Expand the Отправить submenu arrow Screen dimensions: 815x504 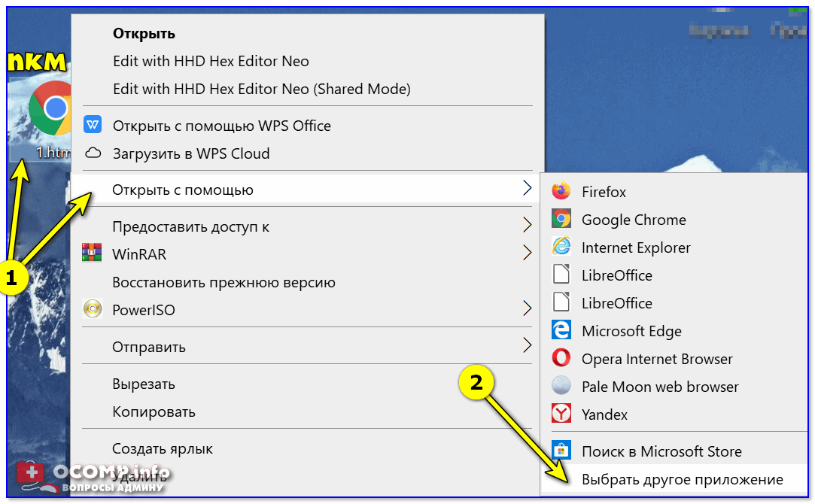(527, 347)
